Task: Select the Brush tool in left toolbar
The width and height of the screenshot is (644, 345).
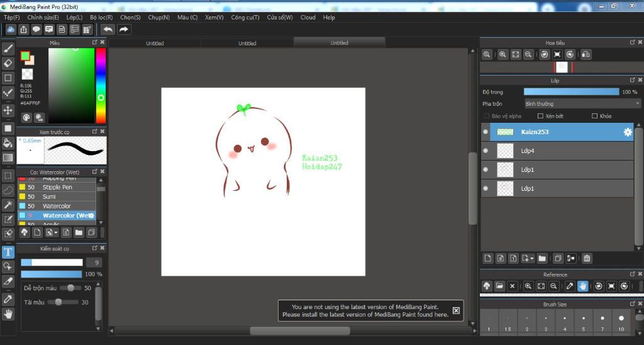Action: tap(8, 48)
